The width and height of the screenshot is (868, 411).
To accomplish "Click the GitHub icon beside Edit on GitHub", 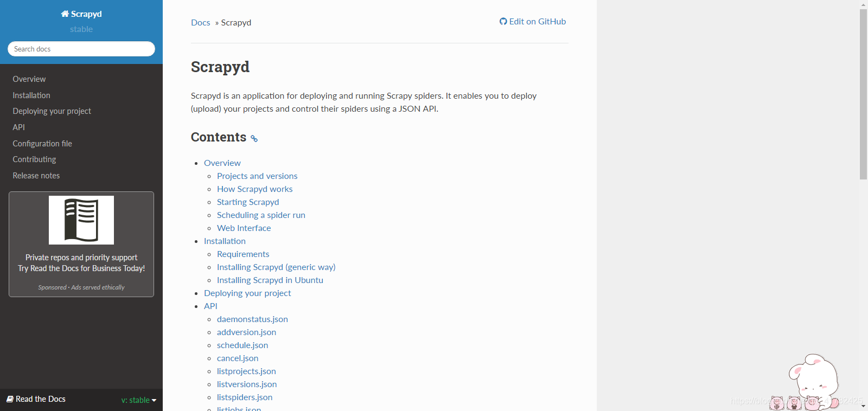I will 503,22.
